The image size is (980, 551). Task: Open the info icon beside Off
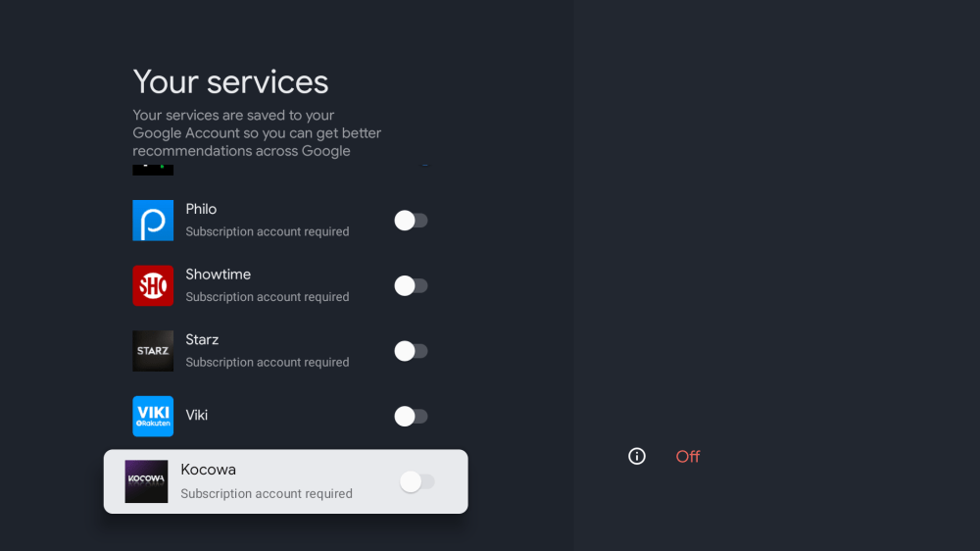(637, 456)
